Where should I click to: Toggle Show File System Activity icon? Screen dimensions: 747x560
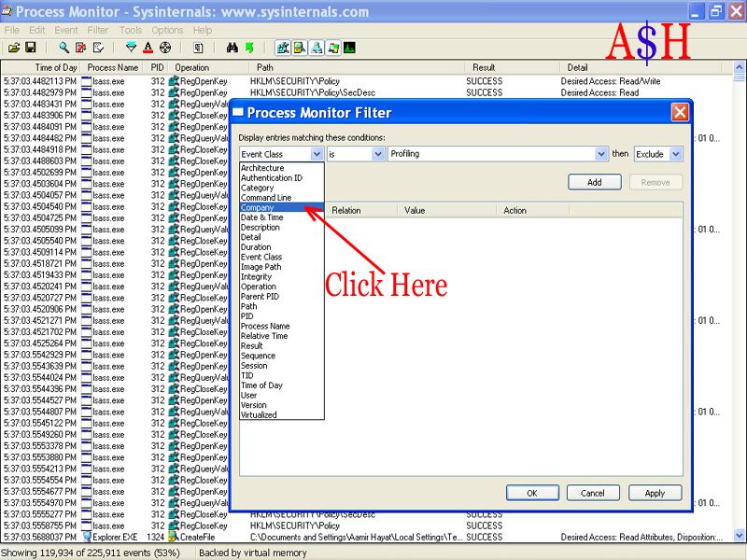tap(300, 48)
